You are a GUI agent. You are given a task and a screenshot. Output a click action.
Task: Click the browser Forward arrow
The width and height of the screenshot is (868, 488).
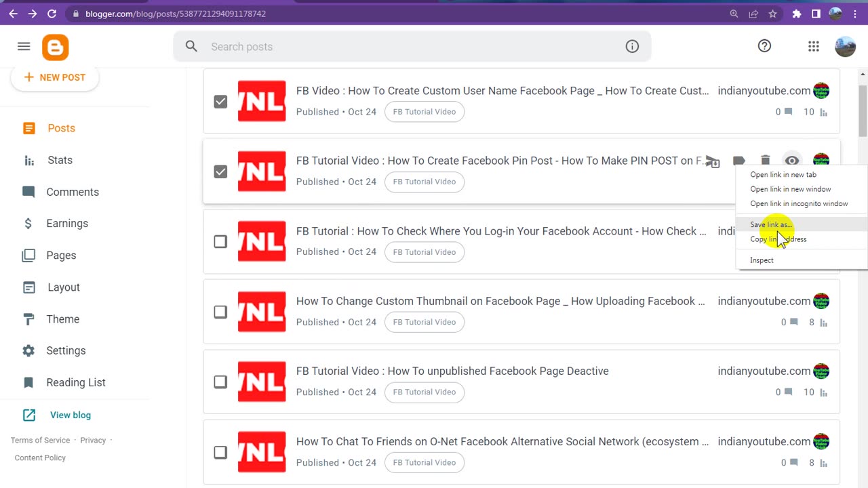pos(33,14)
